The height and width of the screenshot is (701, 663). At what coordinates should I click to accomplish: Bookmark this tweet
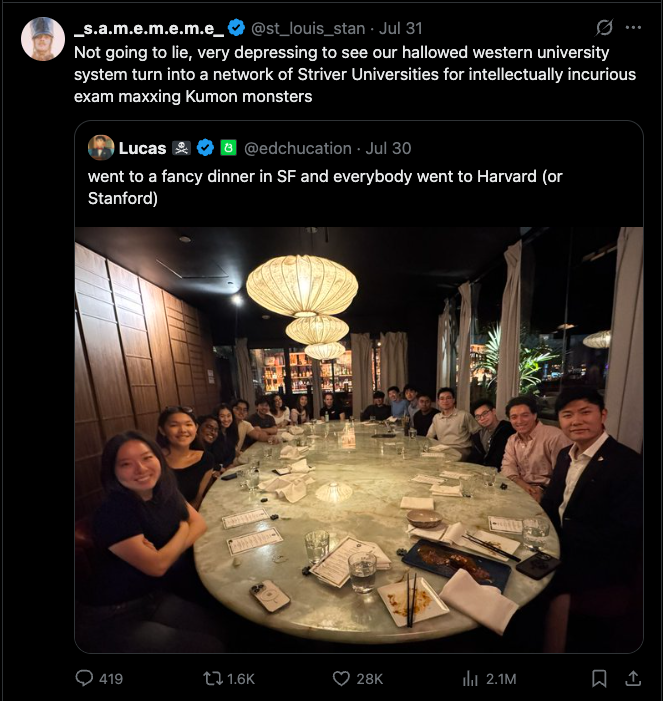tap(599, 678)
